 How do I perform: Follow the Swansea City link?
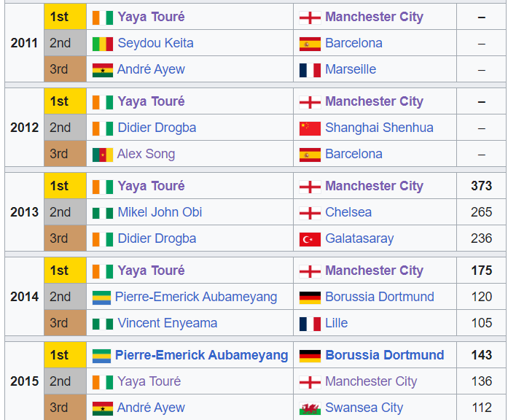coord(364,408)
